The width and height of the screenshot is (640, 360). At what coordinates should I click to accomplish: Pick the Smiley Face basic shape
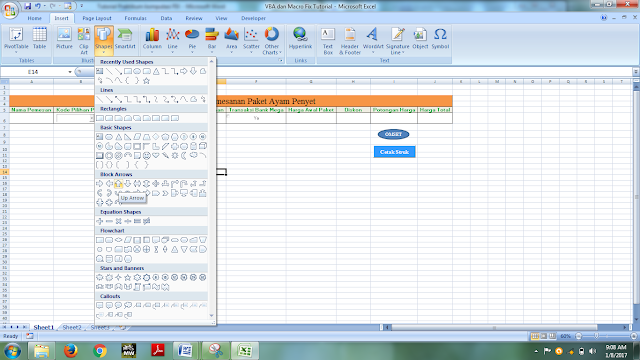(x=147, y=156)
